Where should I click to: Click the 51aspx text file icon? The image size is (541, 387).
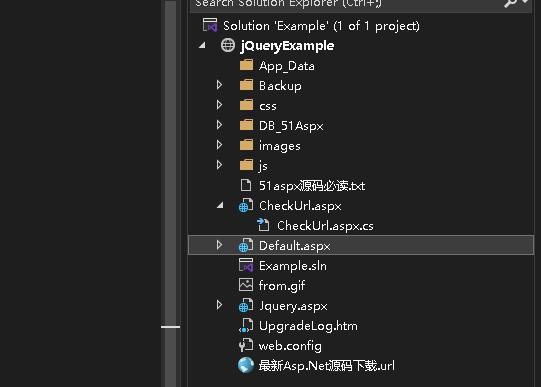coord(246,185)
